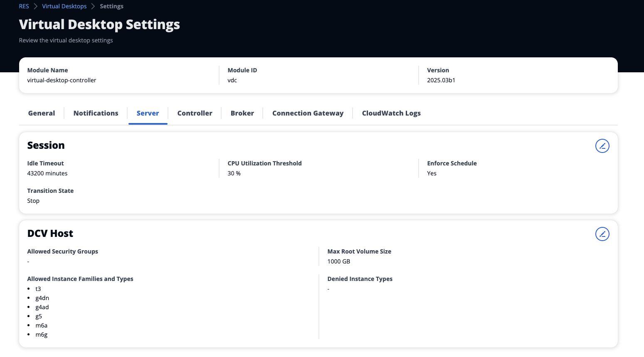Navigate to the RES breadcrumb link

24,6
